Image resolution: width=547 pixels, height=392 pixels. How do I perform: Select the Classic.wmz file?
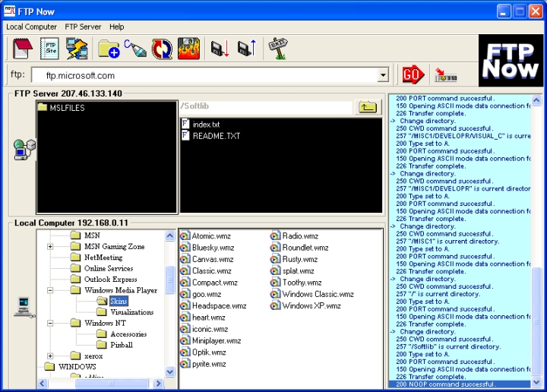(206, 271)
